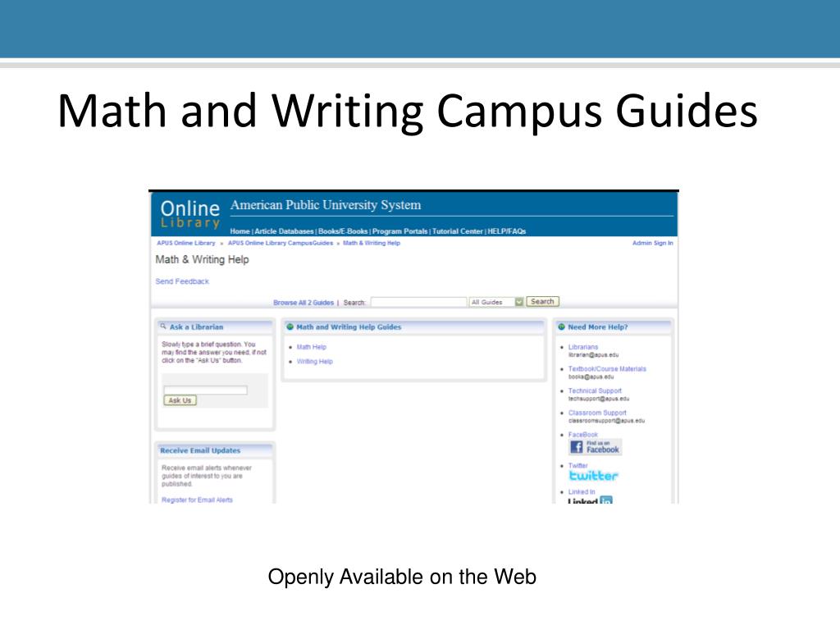Click the techsupport@apus.edu email text

598,399
